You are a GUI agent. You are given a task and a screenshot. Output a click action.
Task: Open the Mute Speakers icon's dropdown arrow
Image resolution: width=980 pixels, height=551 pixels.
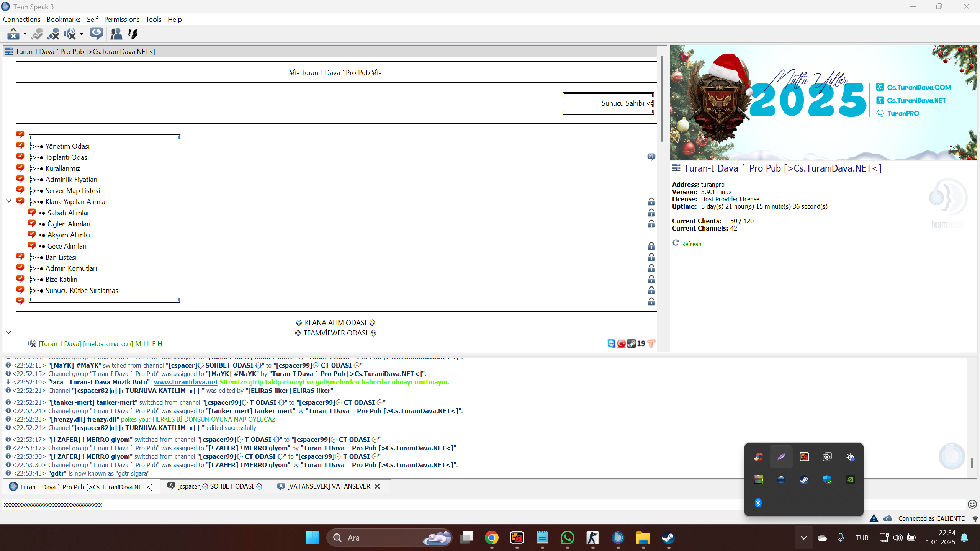coord(81,34)
